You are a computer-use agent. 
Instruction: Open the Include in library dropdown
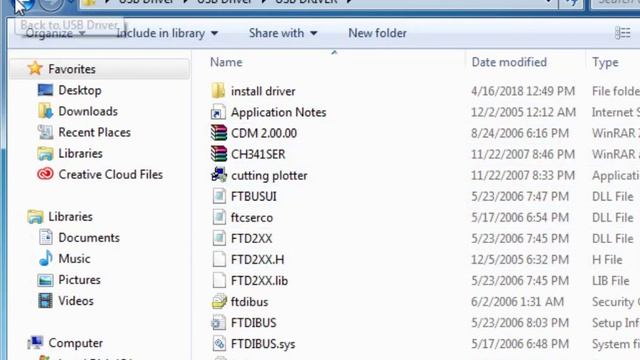coord(167,33)
